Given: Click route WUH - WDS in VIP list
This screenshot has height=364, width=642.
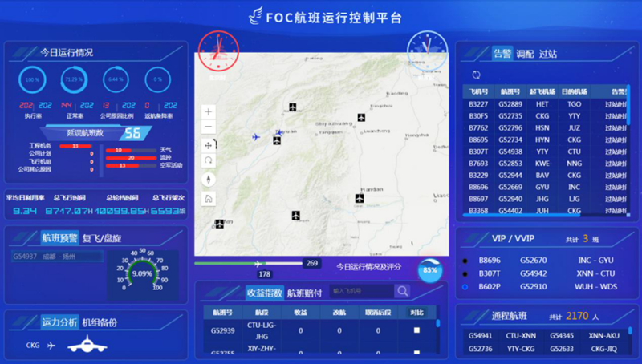Looking at the screenshot, I should (595, 287).
